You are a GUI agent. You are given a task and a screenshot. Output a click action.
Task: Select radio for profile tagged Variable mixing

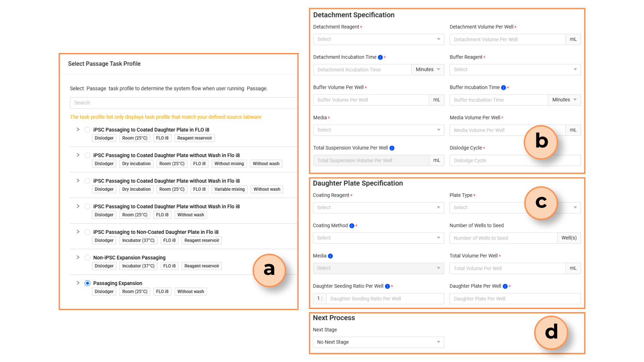[88, 181]
